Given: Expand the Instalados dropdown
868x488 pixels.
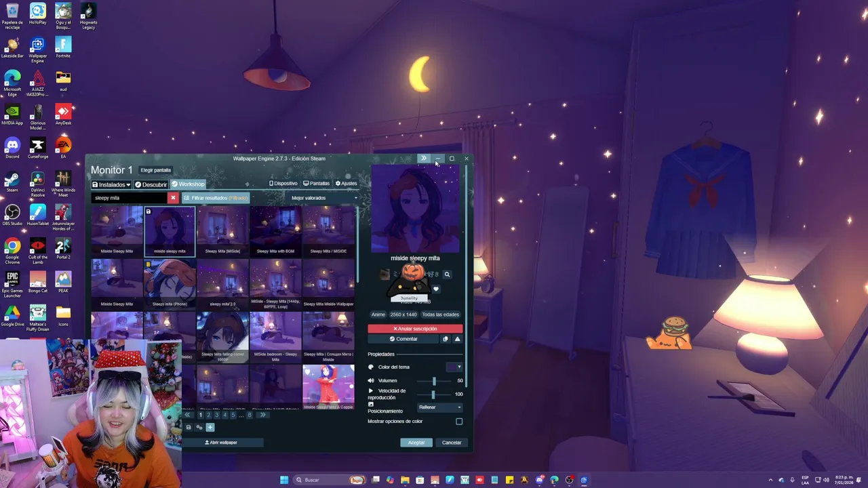Looking at the screenshot, I should pos(111,184).
